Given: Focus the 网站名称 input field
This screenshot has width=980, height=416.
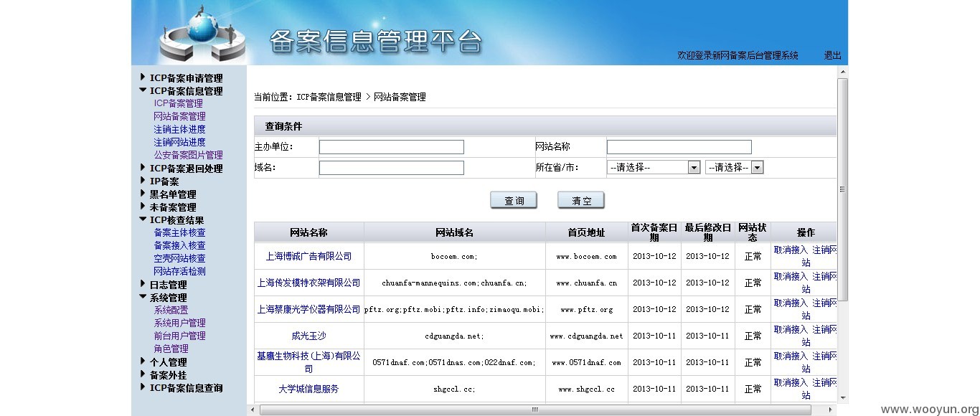Looking at the screenshot, I should click(x=679, y=147).
